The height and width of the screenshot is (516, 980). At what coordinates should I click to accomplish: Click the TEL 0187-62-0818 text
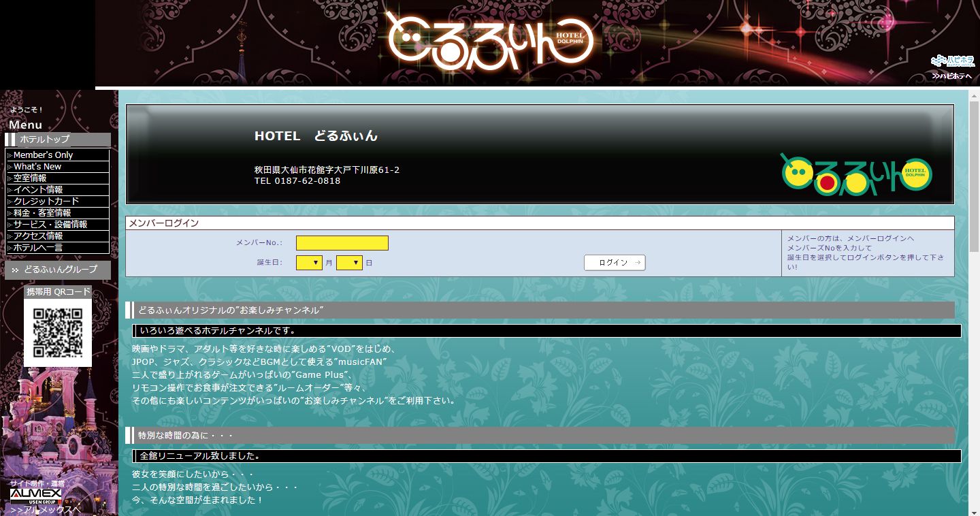297,181
